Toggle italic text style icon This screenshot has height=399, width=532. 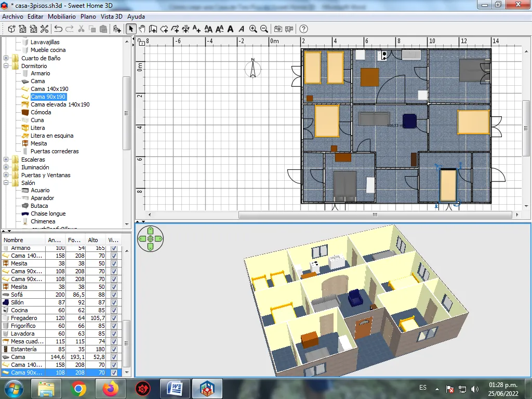(241, 29)
